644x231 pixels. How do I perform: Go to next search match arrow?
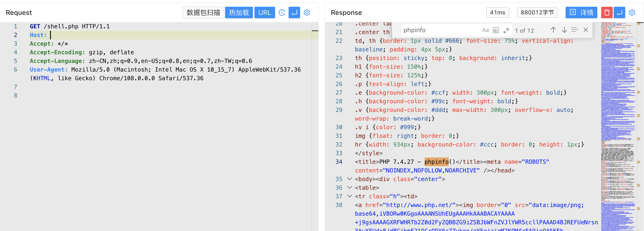(x=564, y=30)
